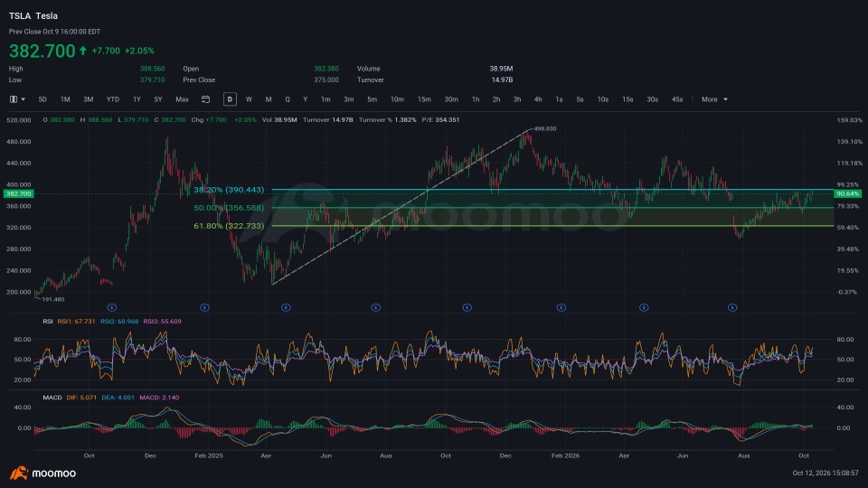The image size is (868, 488).
Task: Switch to weekly W candles
Action: click(249, 99)
